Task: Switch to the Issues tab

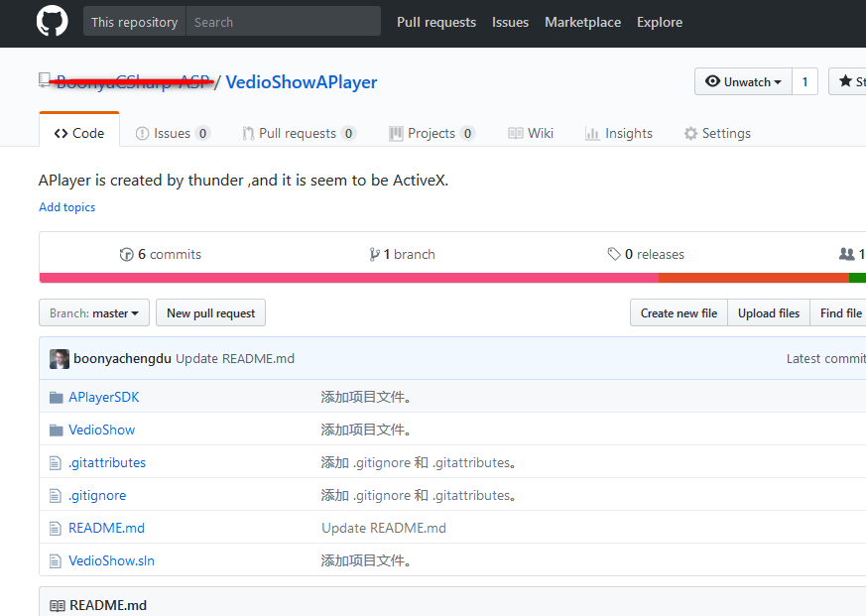Action: (173, 133)
